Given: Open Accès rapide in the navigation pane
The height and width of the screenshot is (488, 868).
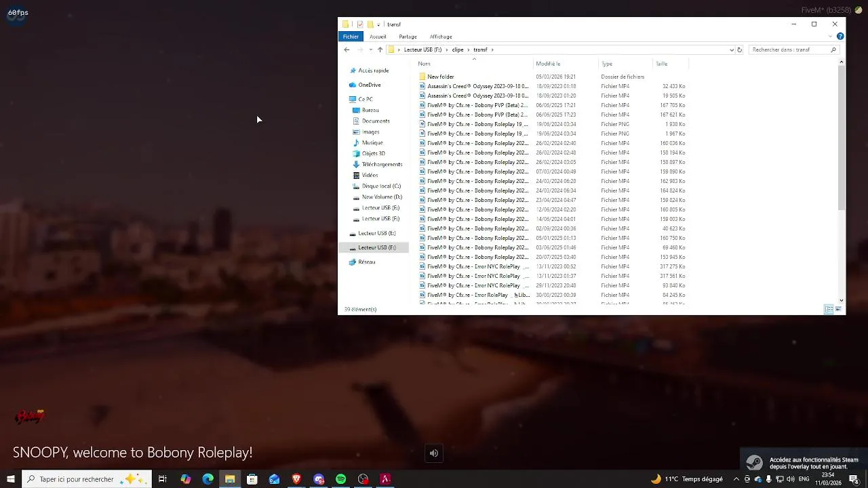Looking at the screenshot, I should [369, 70].
